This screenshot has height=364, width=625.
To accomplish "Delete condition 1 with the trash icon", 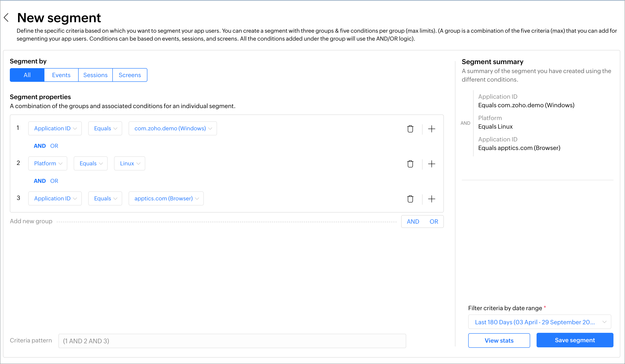I will pyautogui.click(x=410, y=129).
